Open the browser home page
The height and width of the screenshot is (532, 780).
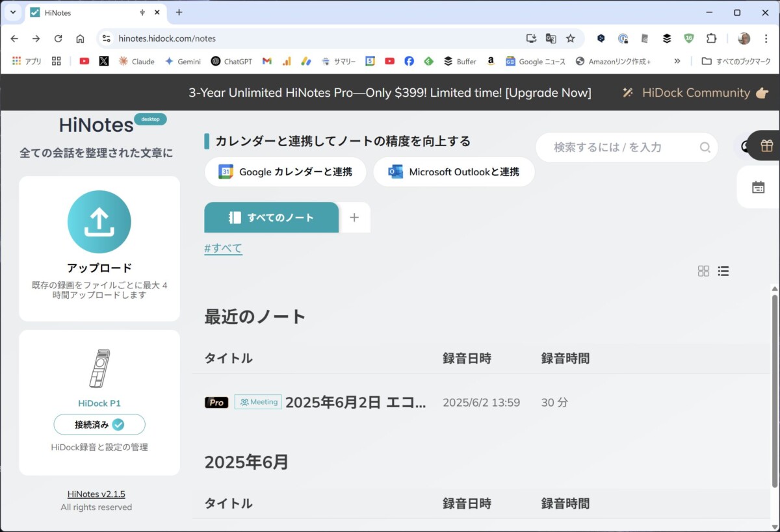pyautogui.click(x=80, y=38)
